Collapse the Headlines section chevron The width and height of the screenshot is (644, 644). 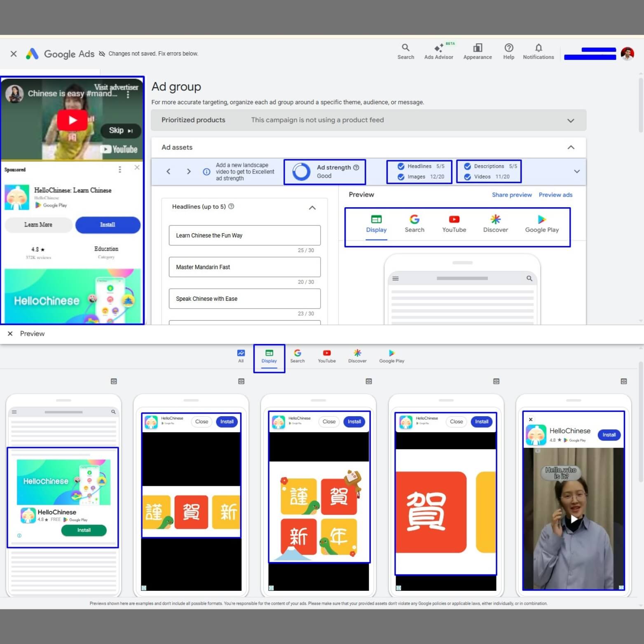(312, 208)
